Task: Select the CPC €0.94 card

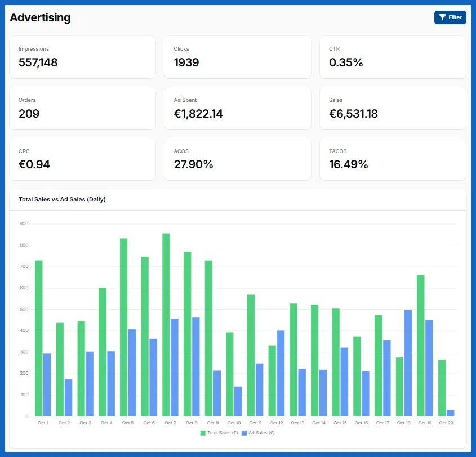Action: pyautogui.click(x=83, y=159)
